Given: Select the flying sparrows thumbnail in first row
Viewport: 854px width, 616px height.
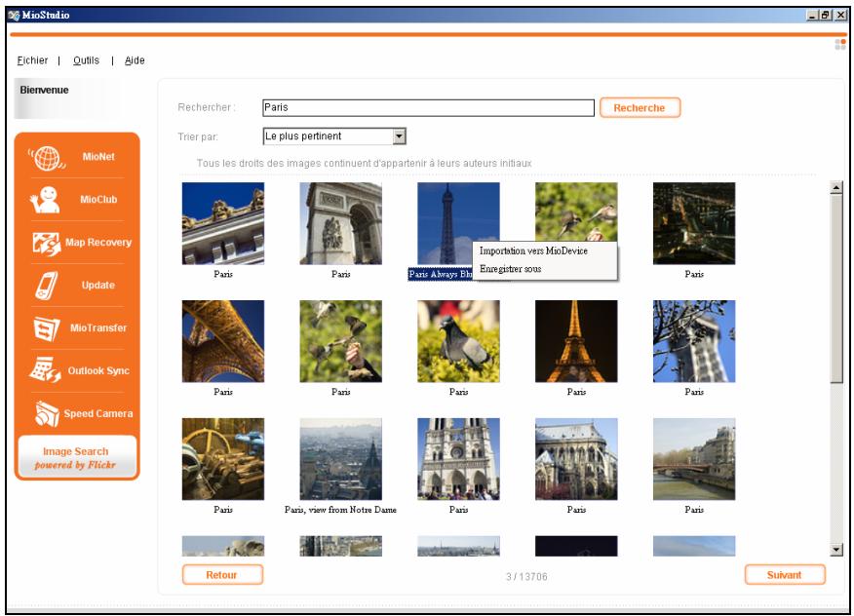Looking at the screenshot, I should [x=576, y=212].
